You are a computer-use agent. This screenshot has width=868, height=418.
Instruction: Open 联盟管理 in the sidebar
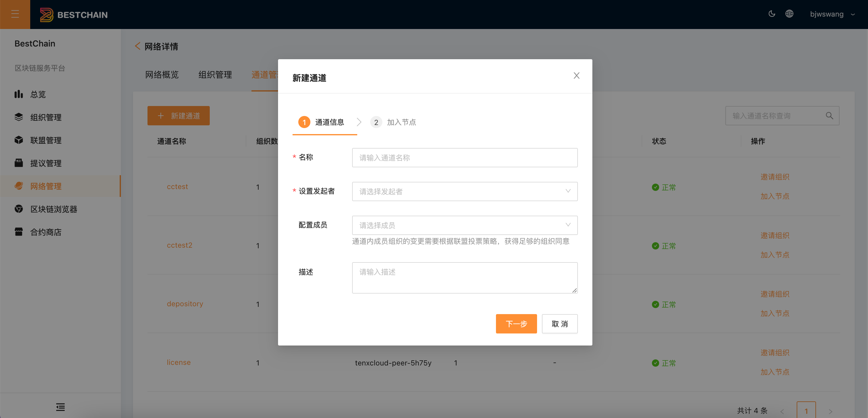pyautogui.click(x=60, y=140)
